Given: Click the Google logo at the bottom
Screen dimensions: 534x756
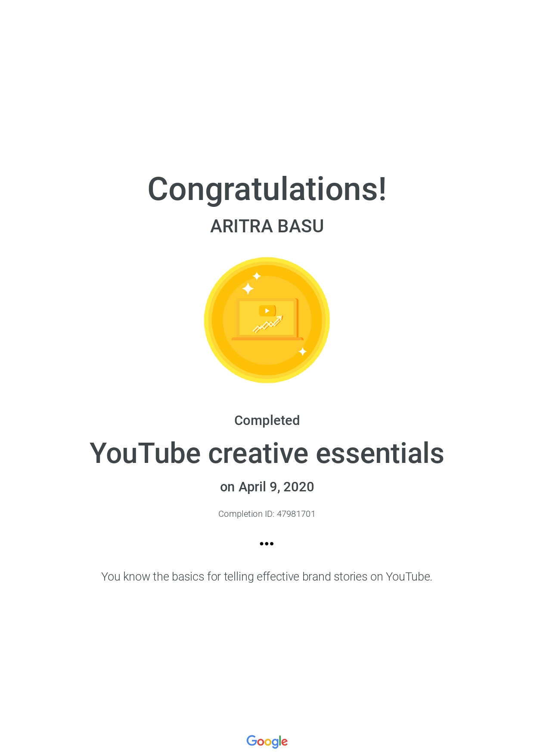Looking at the screenshot, I should [267, 741].
